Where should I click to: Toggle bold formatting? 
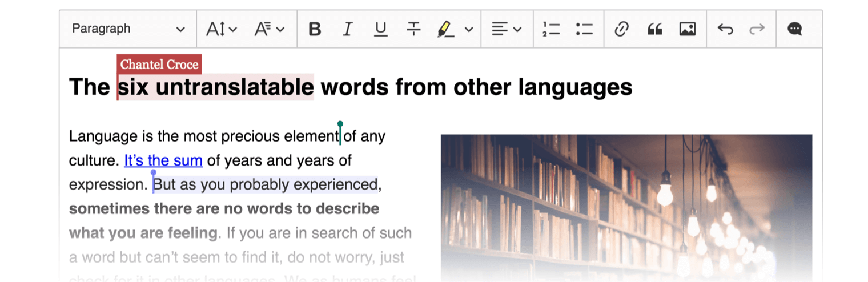coord(315,29)
